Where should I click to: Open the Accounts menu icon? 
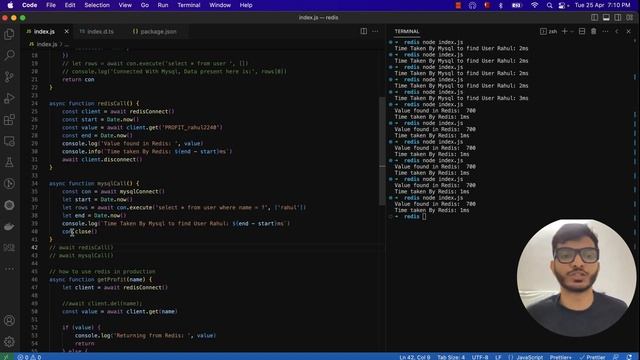[x=9, y=321]
